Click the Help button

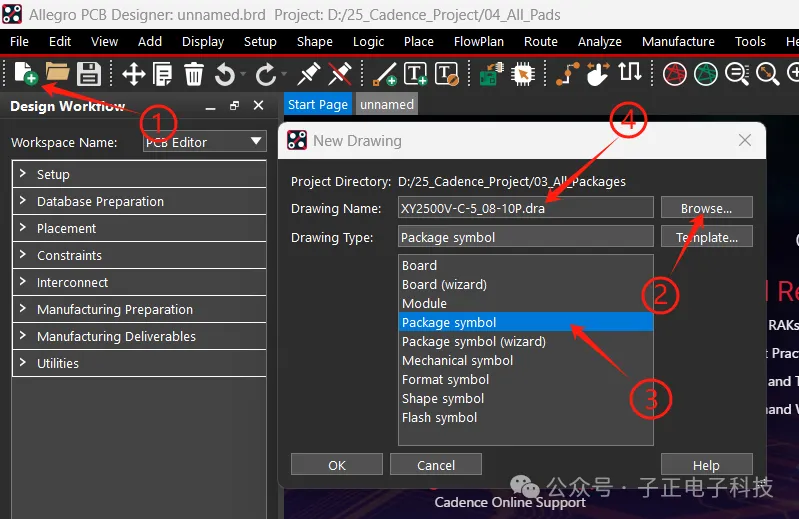pyautogui.click(x=706, y=465)
